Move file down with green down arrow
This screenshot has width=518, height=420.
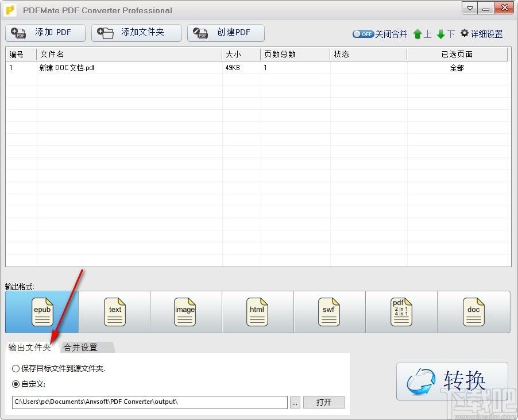tap(440, 34)
